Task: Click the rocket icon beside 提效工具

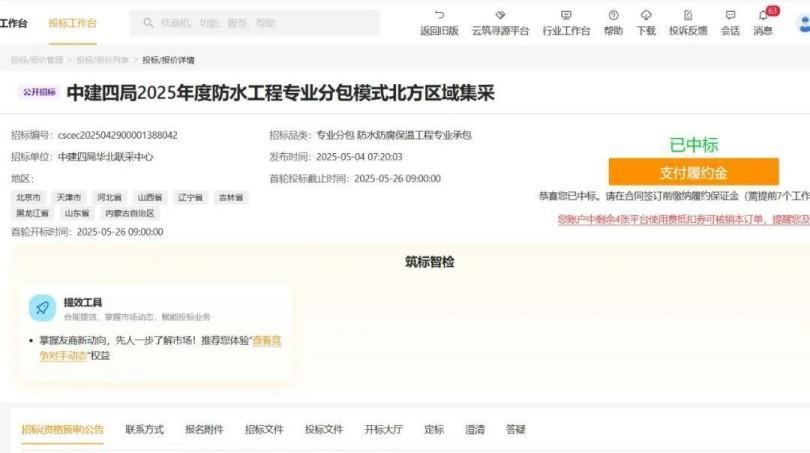Action: (x=42, y=308)
